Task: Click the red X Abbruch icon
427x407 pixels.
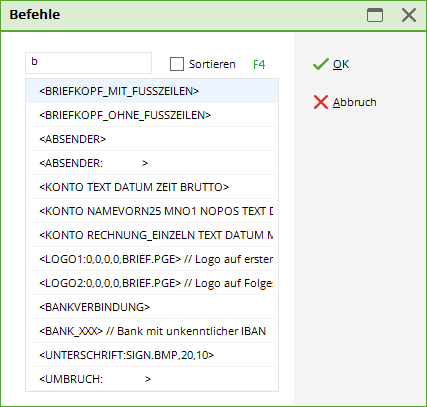Action: (321, 102)
